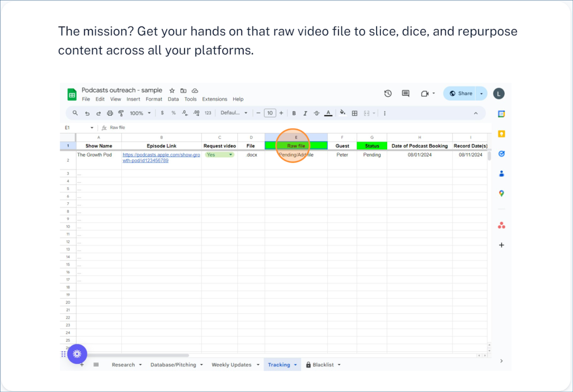Screen dimensions: 573x392
Task: Open the Tracking tab options arrow
Action: 295,365
